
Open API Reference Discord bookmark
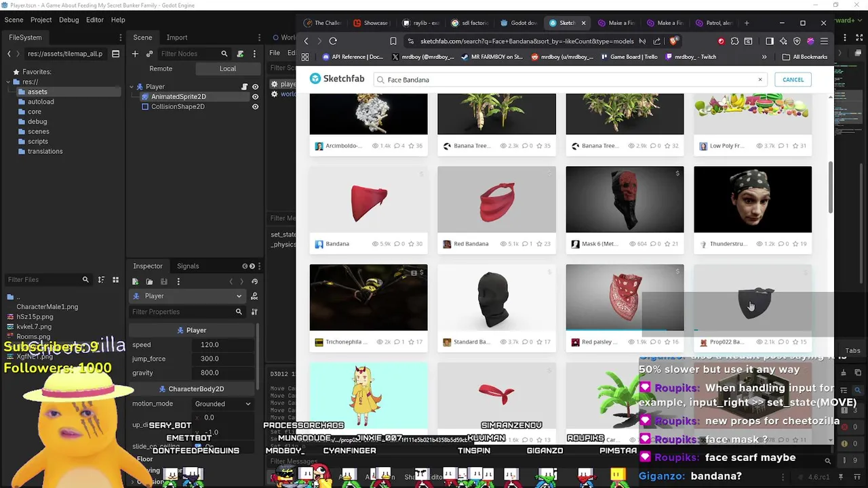tap(351, 57)
